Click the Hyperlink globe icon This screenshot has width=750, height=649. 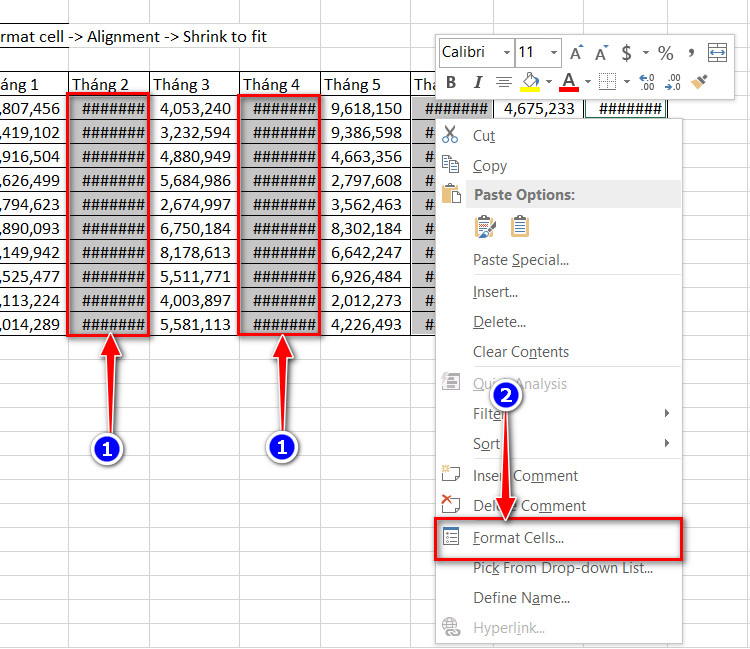(x=451, y=627)
